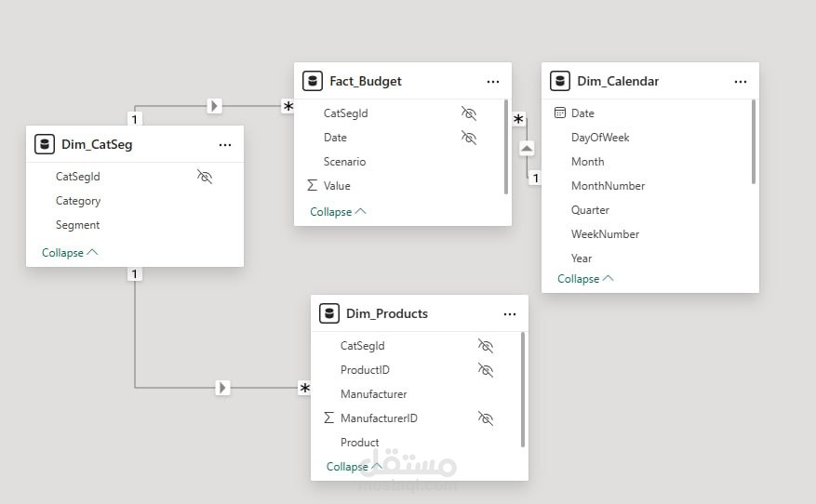The height and width of the screenshot is (504, 816).
Task: Toggle hidden eye icon for CatSegId in Dim_CatSeg
Action: pyautogui.click(x=205, y=176)
